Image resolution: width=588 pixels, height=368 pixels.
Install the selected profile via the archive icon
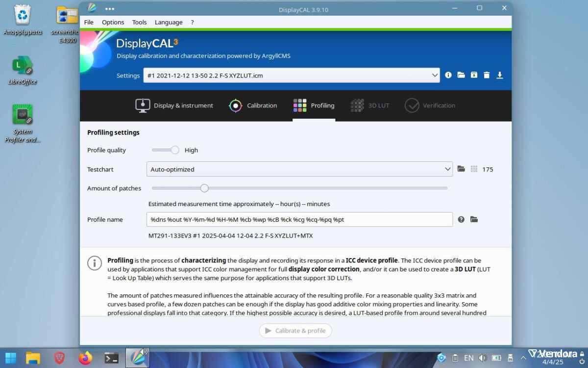pyautogui.click(x=474, y=75)
